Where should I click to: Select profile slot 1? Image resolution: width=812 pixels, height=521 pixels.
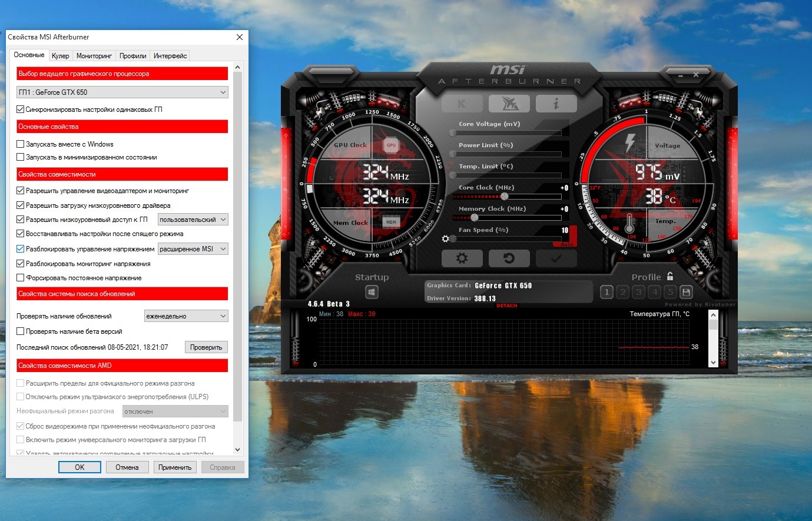click(607, 292)
